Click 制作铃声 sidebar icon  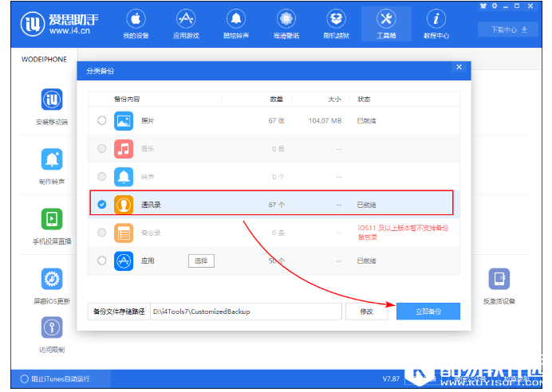(52, 159)
